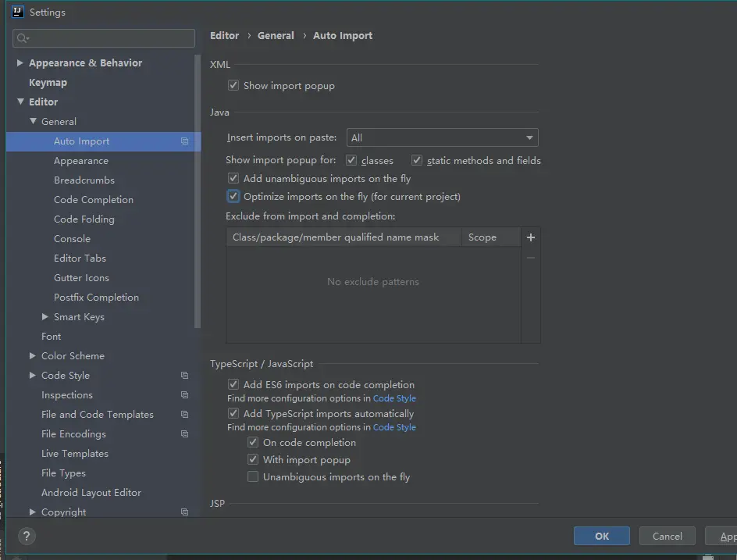Click the project-level icon beside Code Style
Image resolution: width=737 pixels, height=560 pixels.
[x=184, y=376]
